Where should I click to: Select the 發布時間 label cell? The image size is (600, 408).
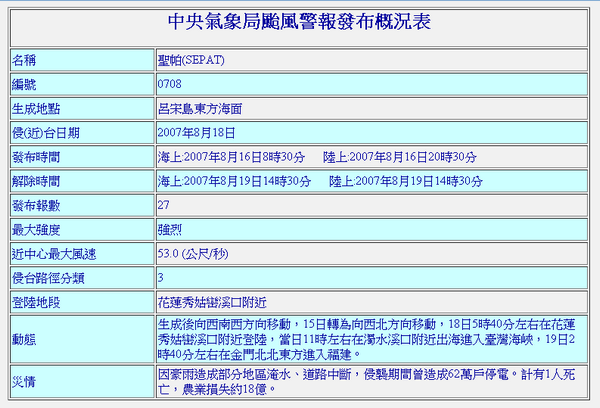(82, 157)
